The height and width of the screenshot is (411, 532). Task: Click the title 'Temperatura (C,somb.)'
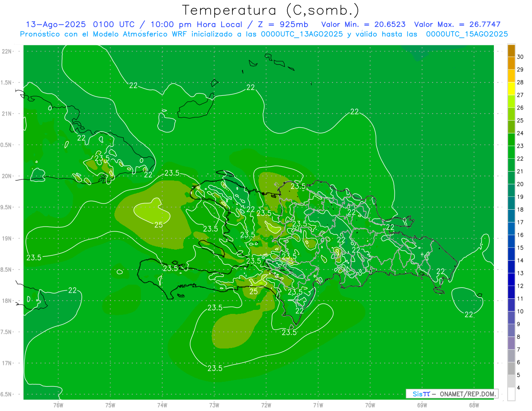point(271,11)
